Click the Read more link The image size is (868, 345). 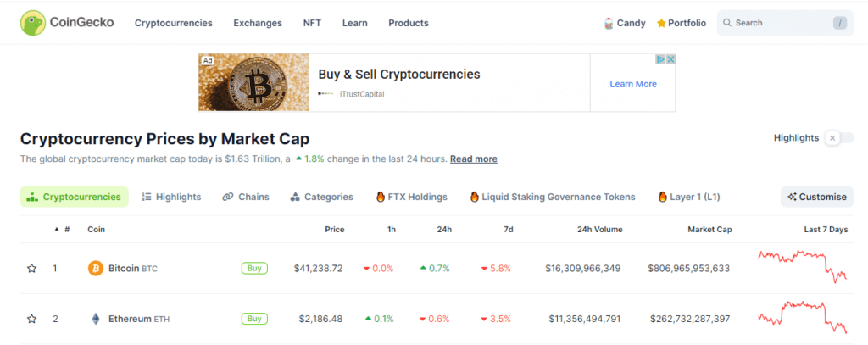click(473, 159)
